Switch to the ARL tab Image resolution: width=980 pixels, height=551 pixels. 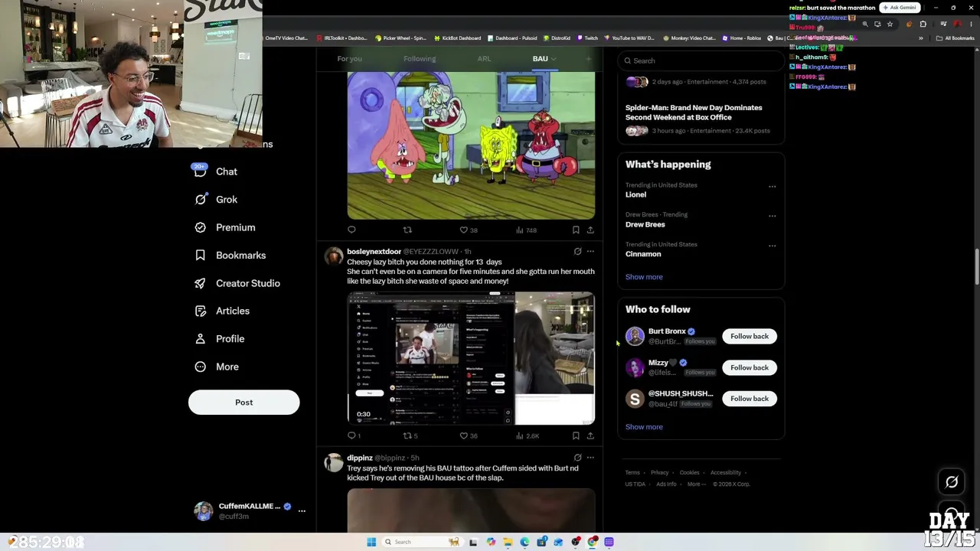tap(485, 59)
